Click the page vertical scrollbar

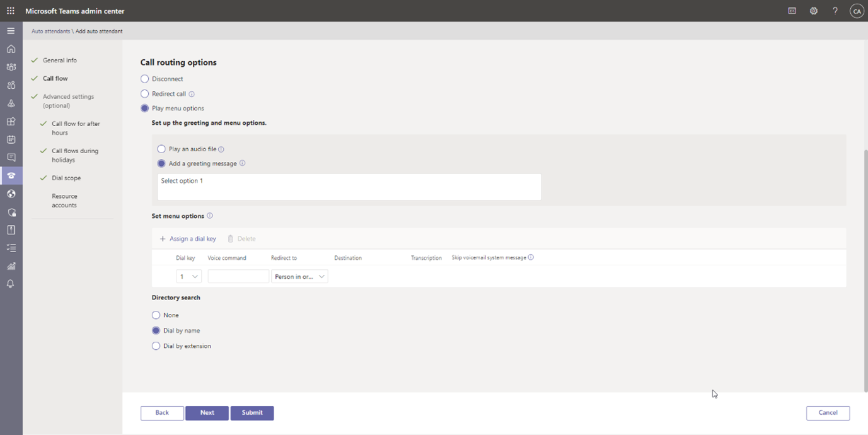(865, 271)
